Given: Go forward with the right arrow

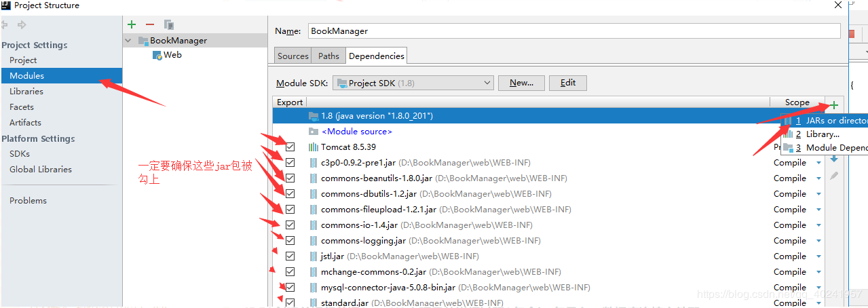Looking at the screenshot, I should [x=22, y=24].
